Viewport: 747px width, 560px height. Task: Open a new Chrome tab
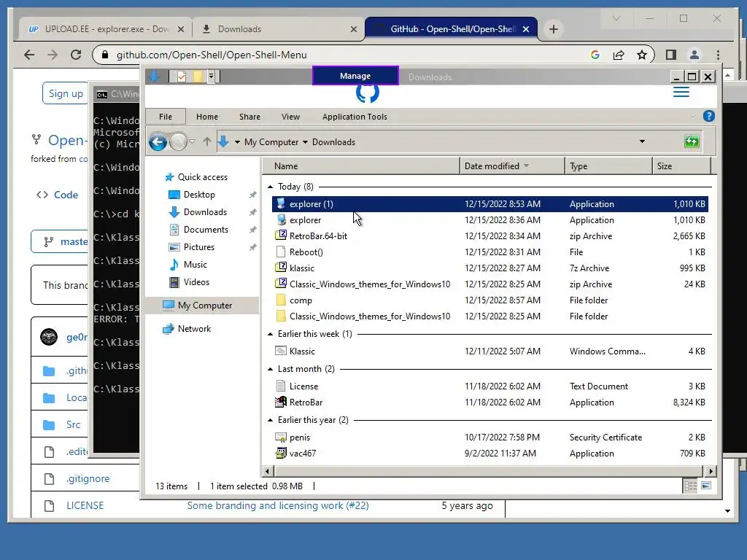(x=553, y=29)
